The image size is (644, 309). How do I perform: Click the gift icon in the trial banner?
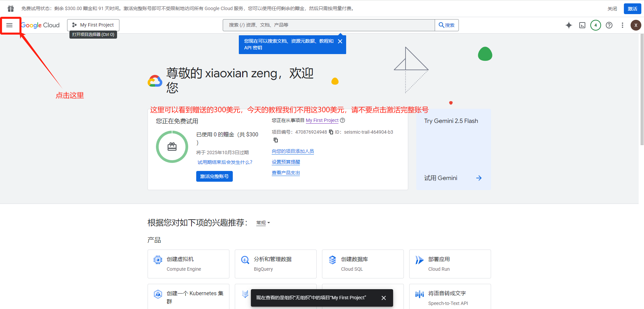point(11,8)
